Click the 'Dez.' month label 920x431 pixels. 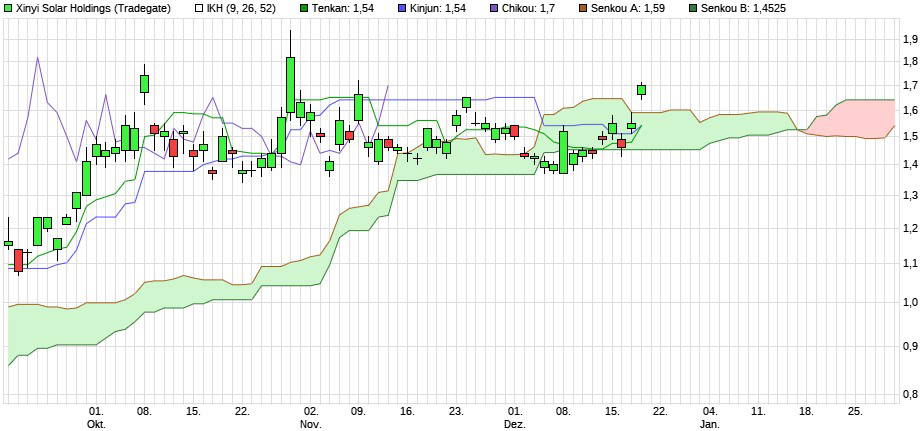tap(515, 423)
